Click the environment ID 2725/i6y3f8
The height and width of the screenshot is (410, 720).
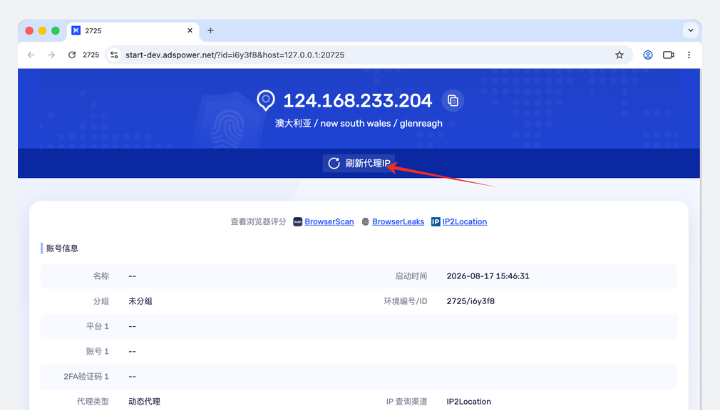[x=470, y=301]
